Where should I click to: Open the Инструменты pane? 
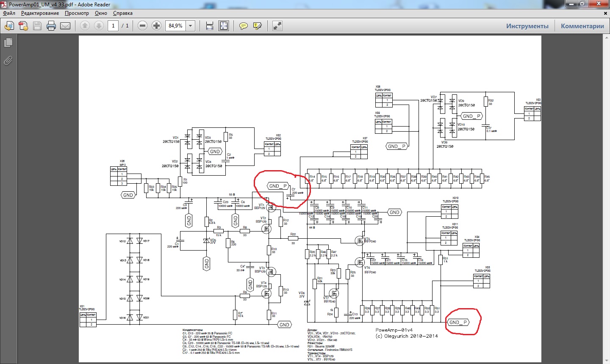click(x=527, y=26)
